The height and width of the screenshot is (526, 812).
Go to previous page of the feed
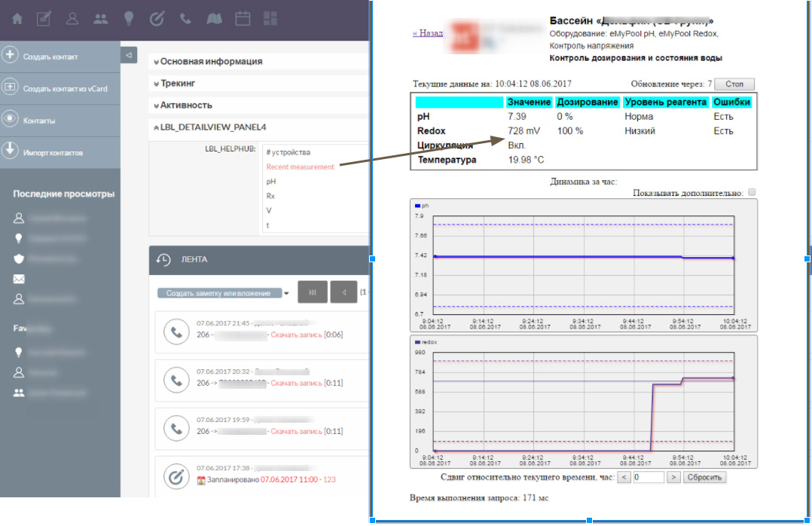(x=343, y=292)
